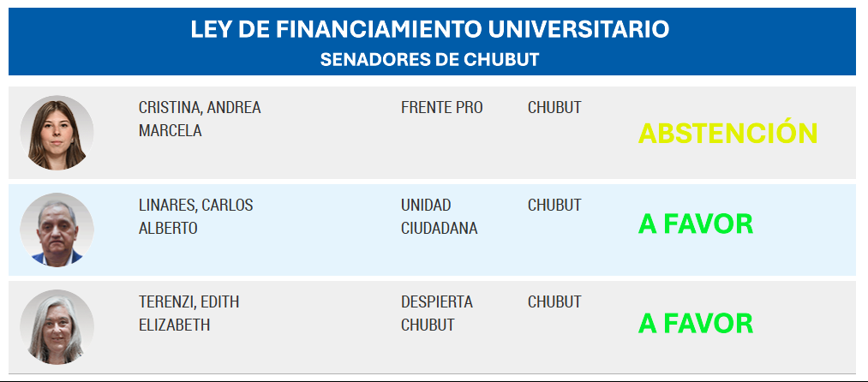Select the name line 'LINARES, CARLOS'
This screenshot has width=868, height=382.
(x=195, y=206)
